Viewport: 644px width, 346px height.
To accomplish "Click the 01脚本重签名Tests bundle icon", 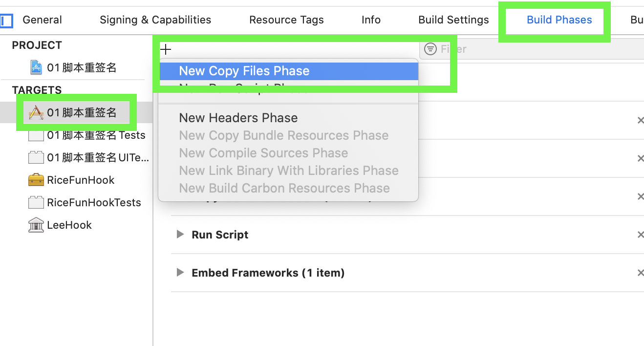I will click(x=36, y=135).
